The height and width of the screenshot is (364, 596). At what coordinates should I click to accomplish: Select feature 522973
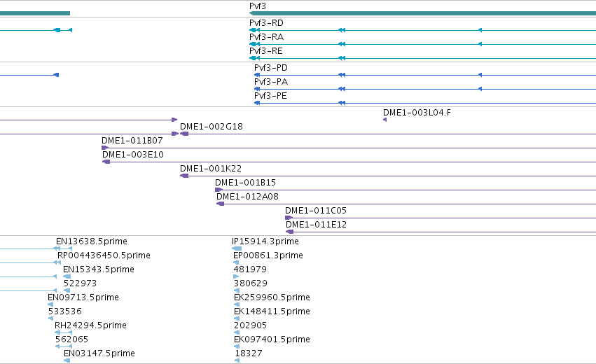(x=80, y=283)
